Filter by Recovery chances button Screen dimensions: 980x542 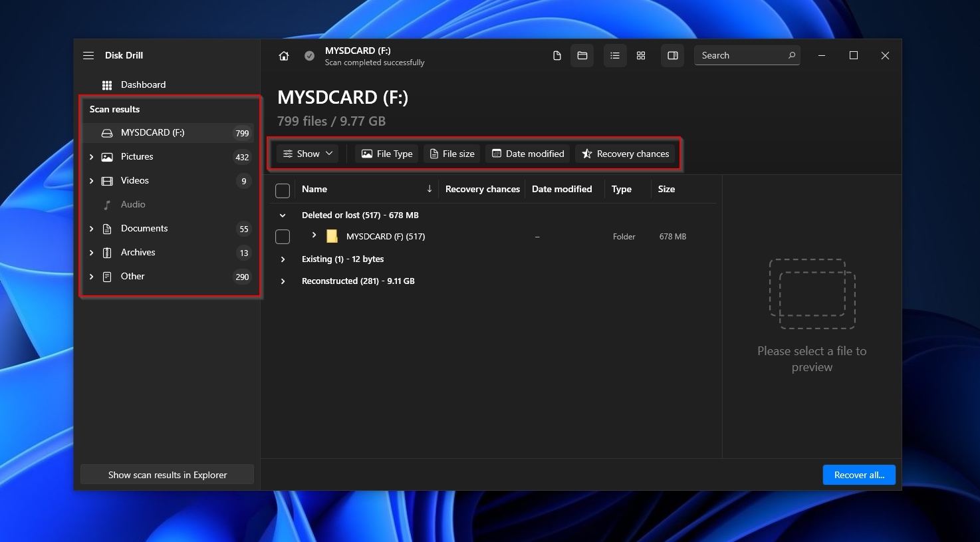coord(626,154)
